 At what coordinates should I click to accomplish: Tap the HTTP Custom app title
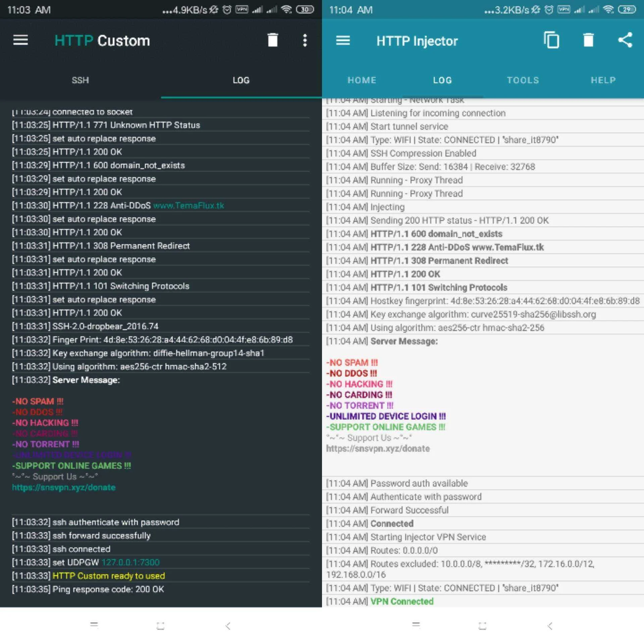pyautogui.click(x=102, y=41)
